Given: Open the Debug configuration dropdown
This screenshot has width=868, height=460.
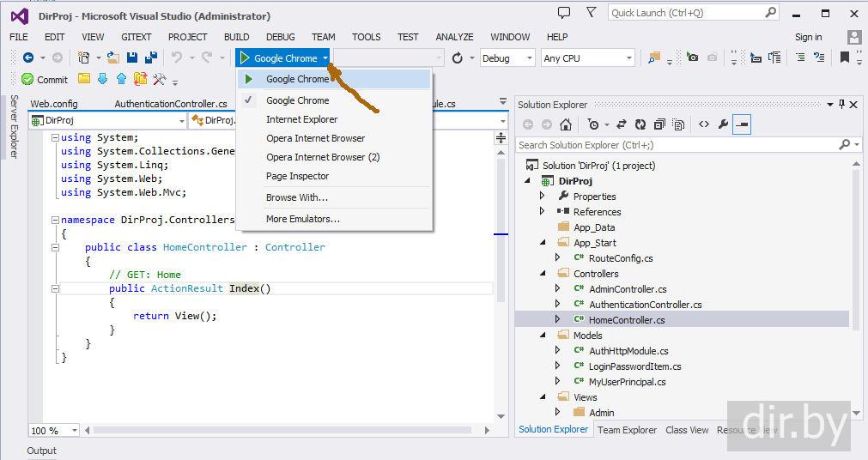Looking at the screenshot, I should 507,58.
